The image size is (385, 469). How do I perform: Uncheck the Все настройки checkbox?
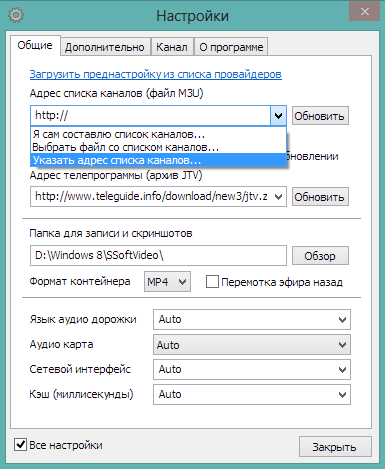[x=20, y=445]
